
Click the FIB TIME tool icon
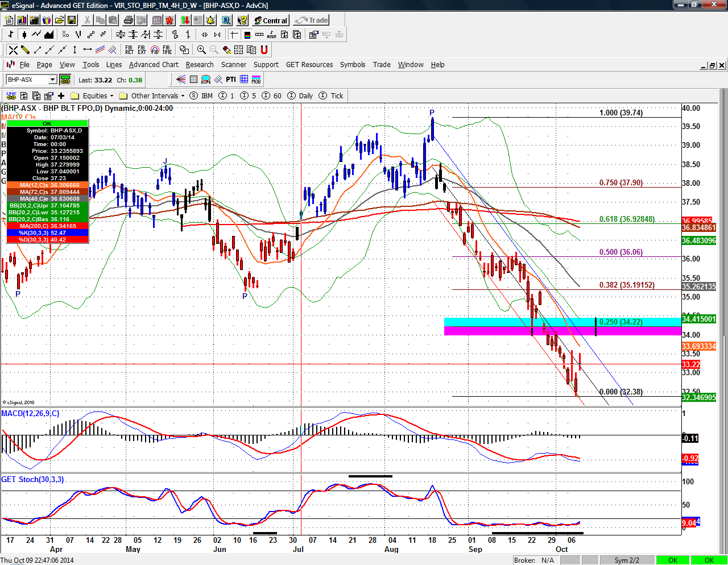(167, 50)
